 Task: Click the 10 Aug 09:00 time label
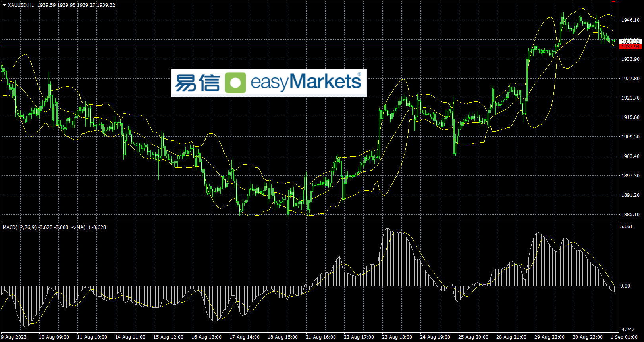coord(54,337)
